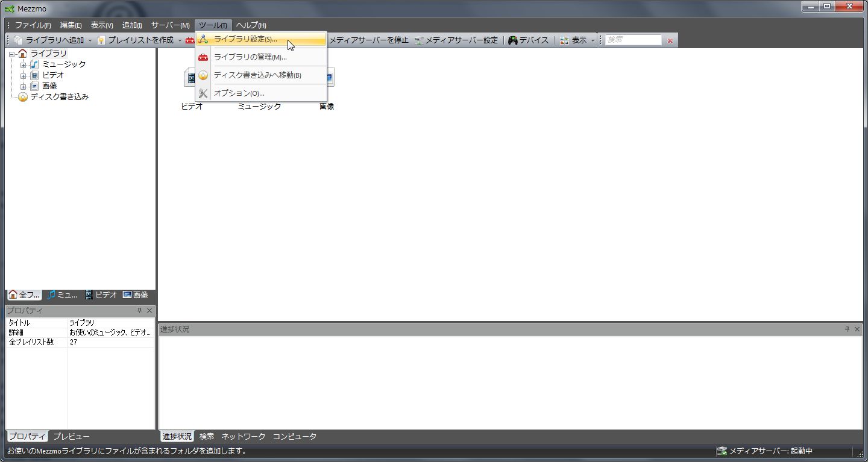Click the library settings icon in the menu

tap(203, 39)
